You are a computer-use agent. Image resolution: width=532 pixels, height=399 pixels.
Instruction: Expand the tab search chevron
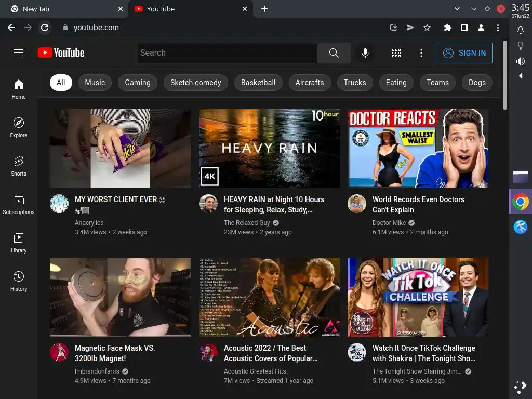click(x=457, y=9)
